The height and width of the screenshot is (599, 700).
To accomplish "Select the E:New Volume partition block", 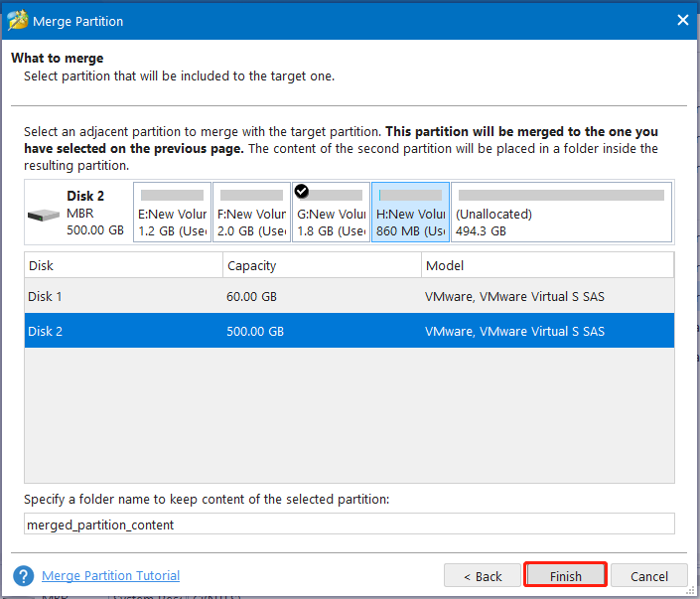I will coord(173,213).
